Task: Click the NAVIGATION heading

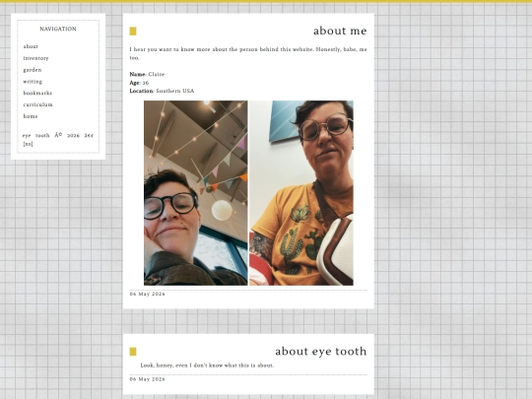Action: tap(58, 30)
